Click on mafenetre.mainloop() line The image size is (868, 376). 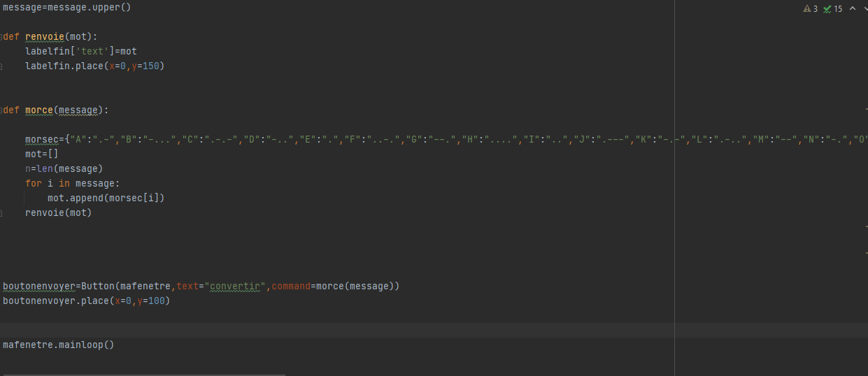pyautogui.click(x=58, y=345)
